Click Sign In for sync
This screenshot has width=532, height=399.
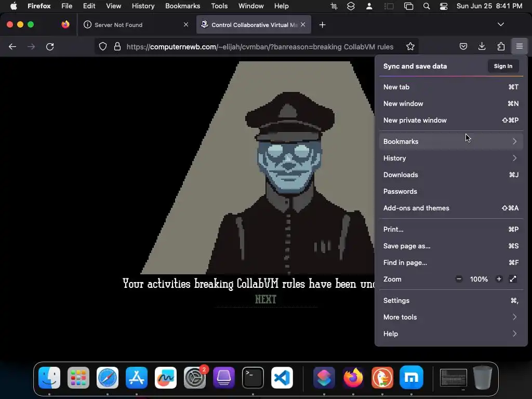[503, 66]
